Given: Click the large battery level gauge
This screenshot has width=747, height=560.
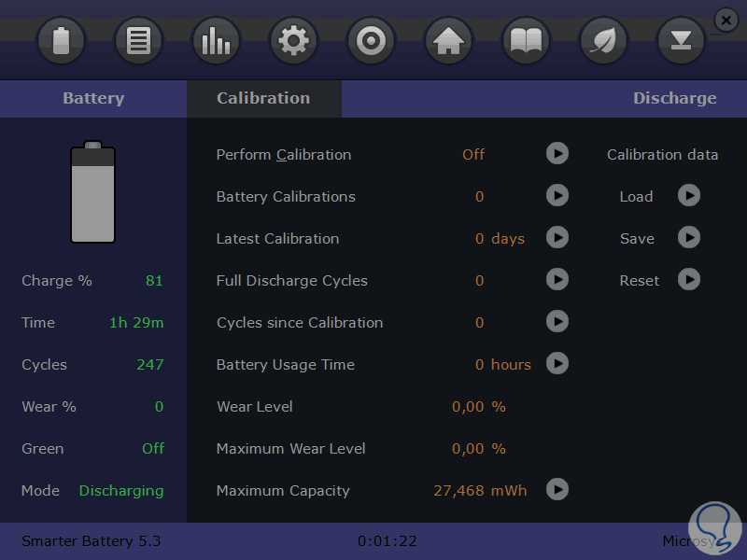Looking at the screenshot, I should (x=92, y=193).
